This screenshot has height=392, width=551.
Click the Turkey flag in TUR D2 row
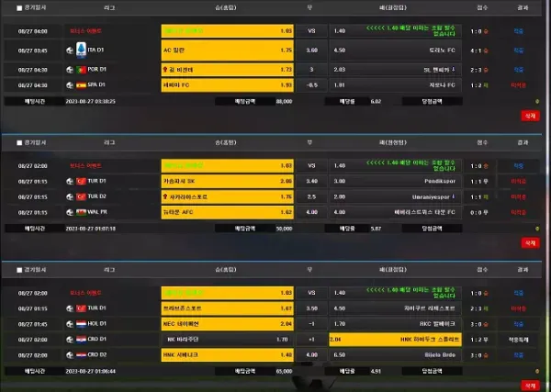coord(81,197)
